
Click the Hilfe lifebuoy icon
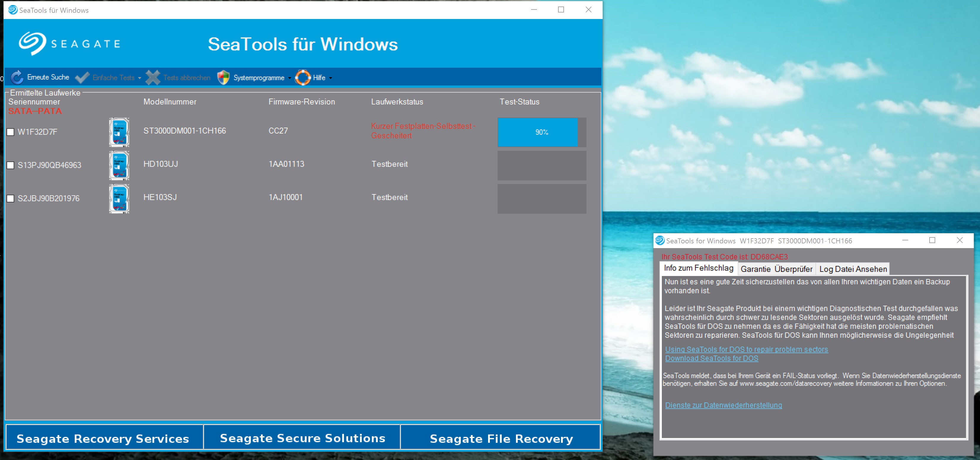click(x=303, y=77)
